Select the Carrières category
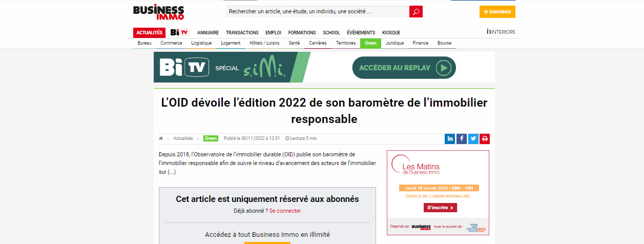 (x=318, y=43)
